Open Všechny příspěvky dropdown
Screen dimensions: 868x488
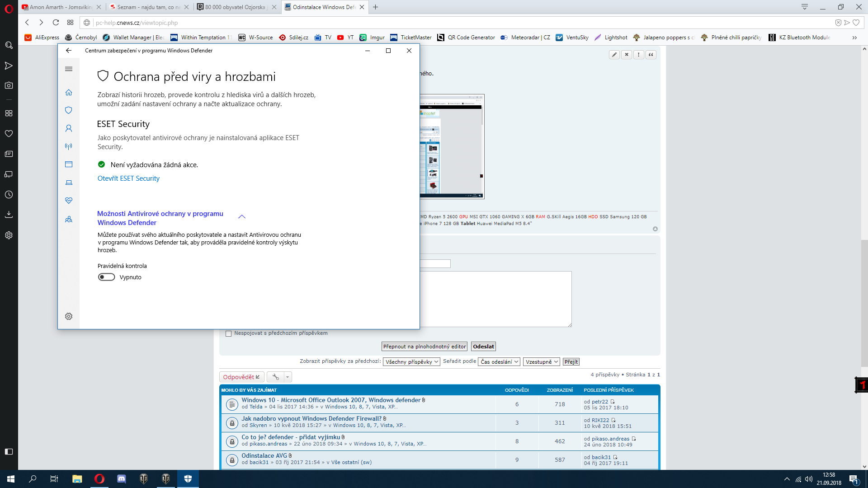(411, 362)
